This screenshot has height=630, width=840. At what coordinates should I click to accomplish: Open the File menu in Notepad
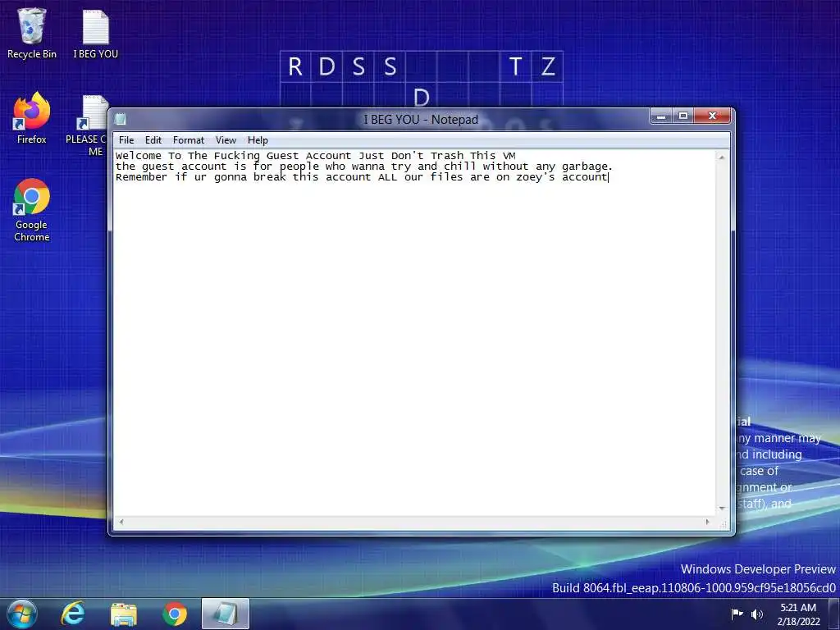126,140
